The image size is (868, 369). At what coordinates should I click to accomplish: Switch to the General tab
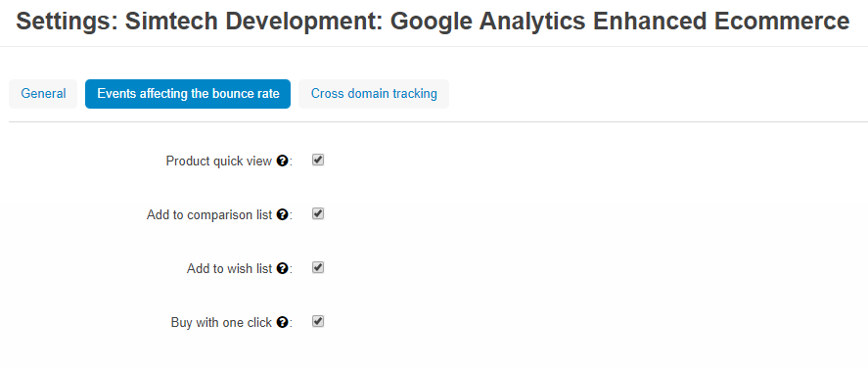[x=43, y=94]
